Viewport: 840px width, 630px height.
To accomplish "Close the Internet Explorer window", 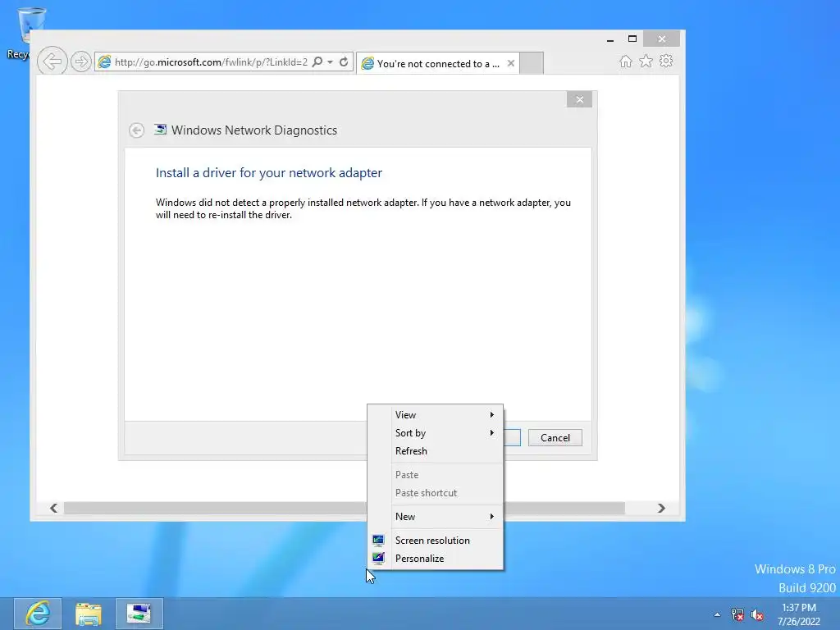I will click(662, 39).
